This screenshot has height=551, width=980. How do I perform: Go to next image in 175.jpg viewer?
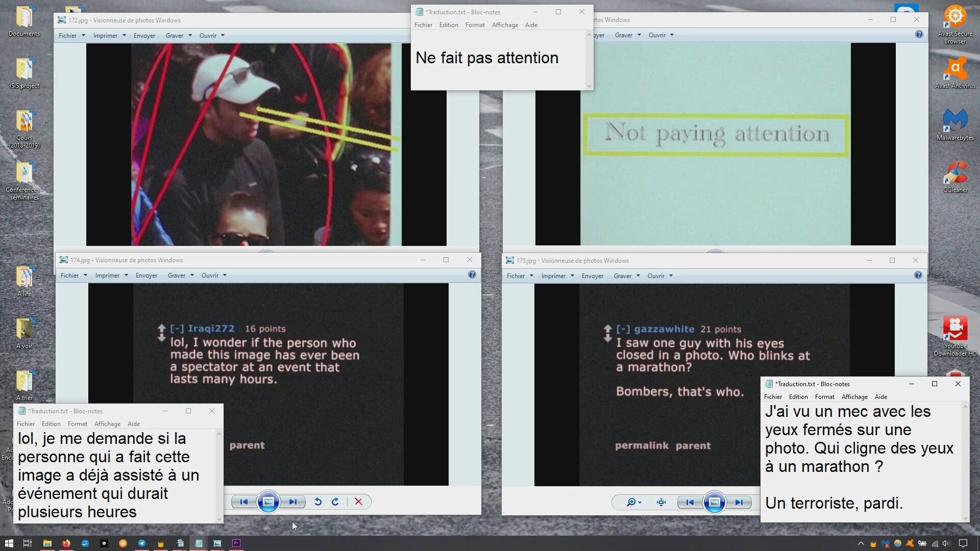coord(739,502)
